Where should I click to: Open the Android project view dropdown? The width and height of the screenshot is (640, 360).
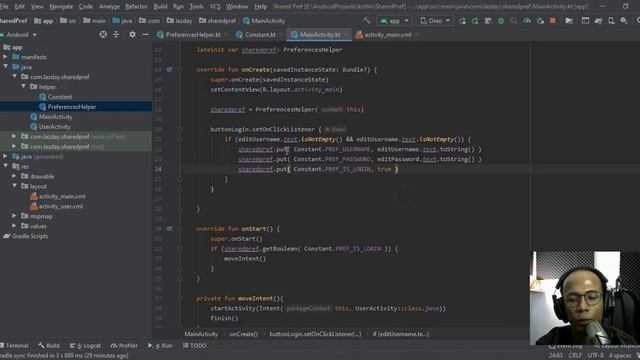click(x=19, y=35)
